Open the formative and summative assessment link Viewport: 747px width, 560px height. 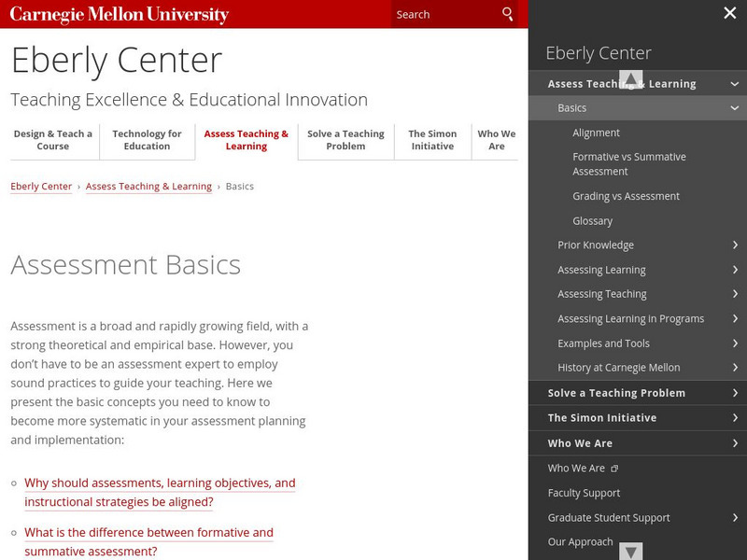(x=148, y=541)
